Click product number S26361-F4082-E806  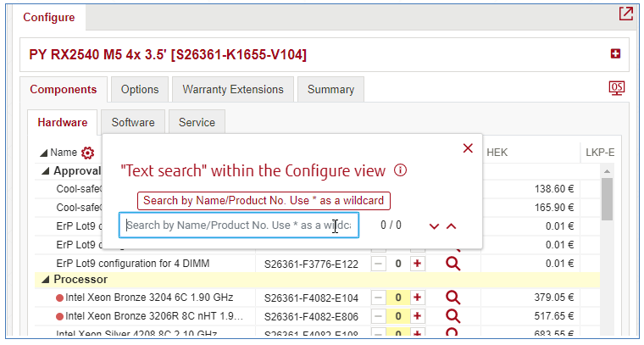click(311, 317)
